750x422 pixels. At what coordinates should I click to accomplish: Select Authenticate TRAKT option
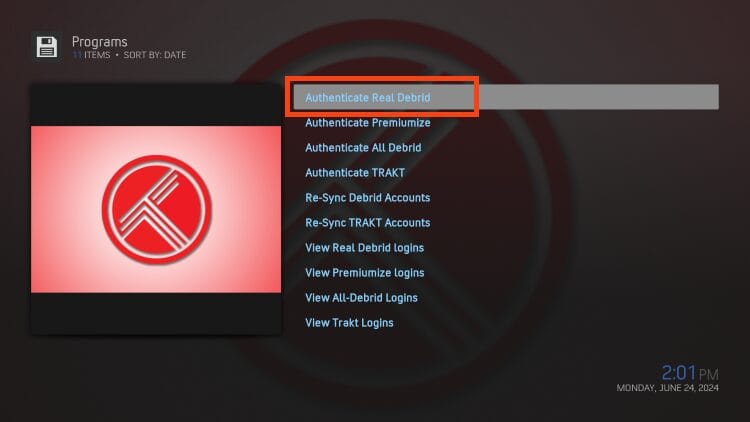(355, 173)
